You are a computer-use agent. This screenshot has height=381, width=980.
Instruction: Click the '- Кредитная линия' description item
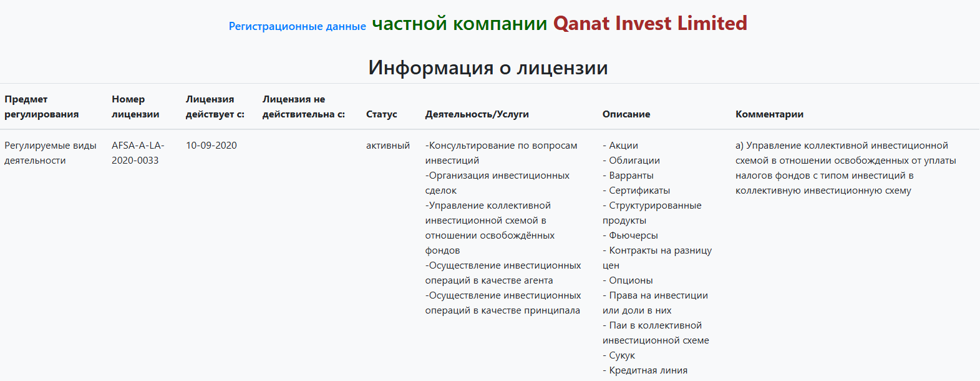pos(645,370)
